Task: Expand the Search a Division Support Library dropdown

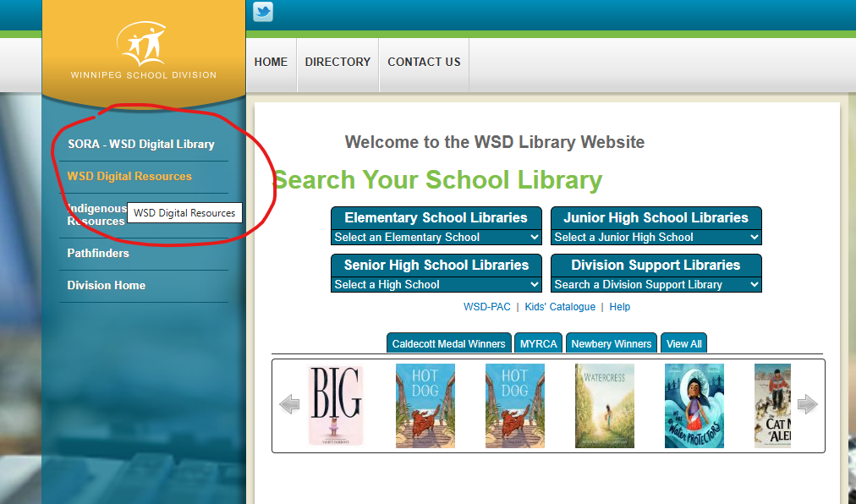Action: tap(656, 285)
